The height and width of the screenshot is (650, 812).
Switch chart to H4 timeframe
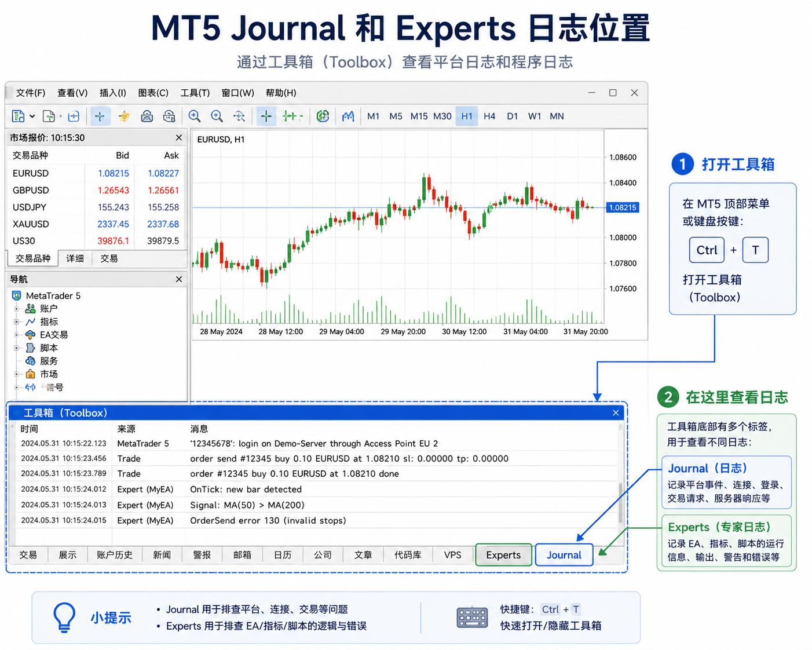489,116
